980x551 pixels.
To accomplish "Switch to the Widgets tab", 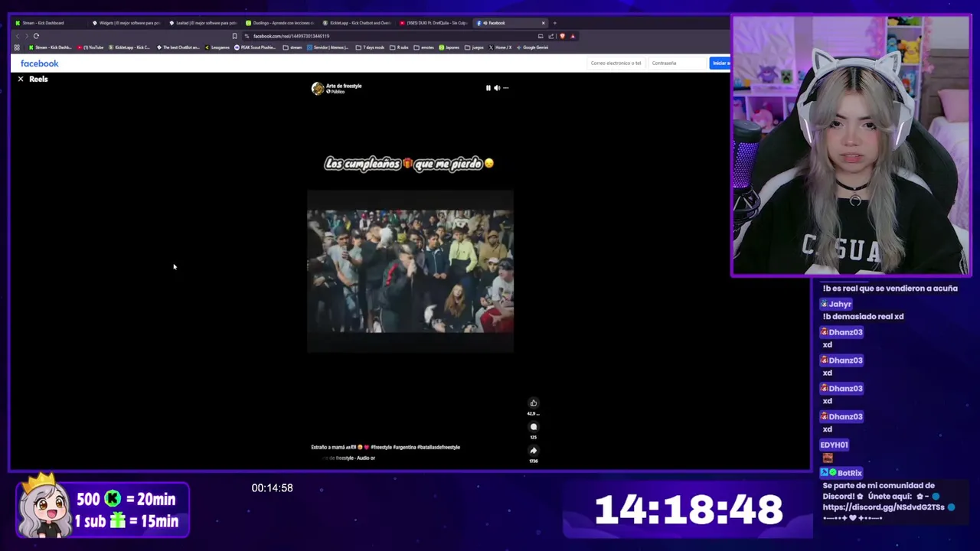I will (126, 23).
